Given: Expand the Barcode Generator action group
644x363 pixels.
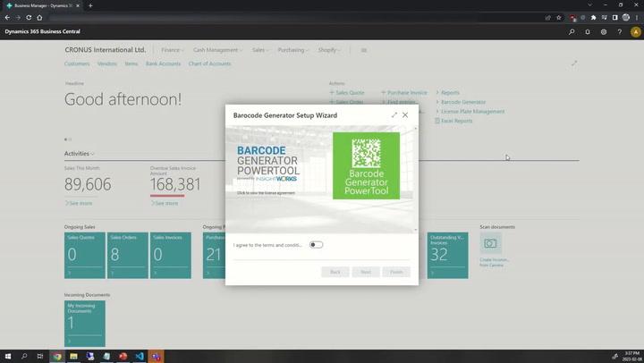Looking at the screenshot, I should [x=461, y=102].
